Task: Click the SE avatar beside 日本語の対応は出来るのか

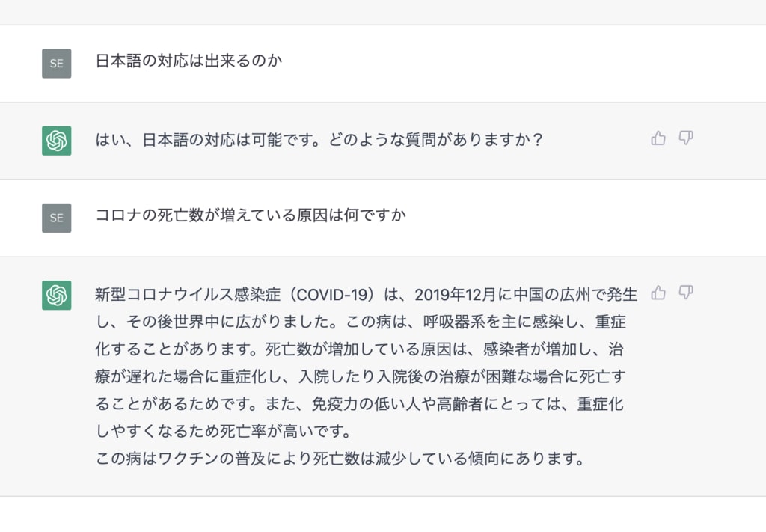Action: tap(57, 64)
